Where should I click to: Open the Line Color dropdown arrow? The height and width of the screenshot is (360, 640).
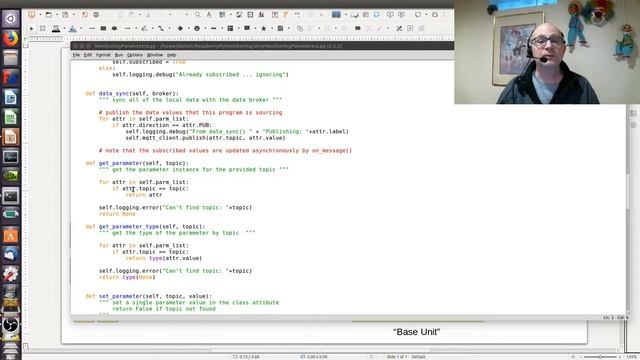(x=64, y=29)
